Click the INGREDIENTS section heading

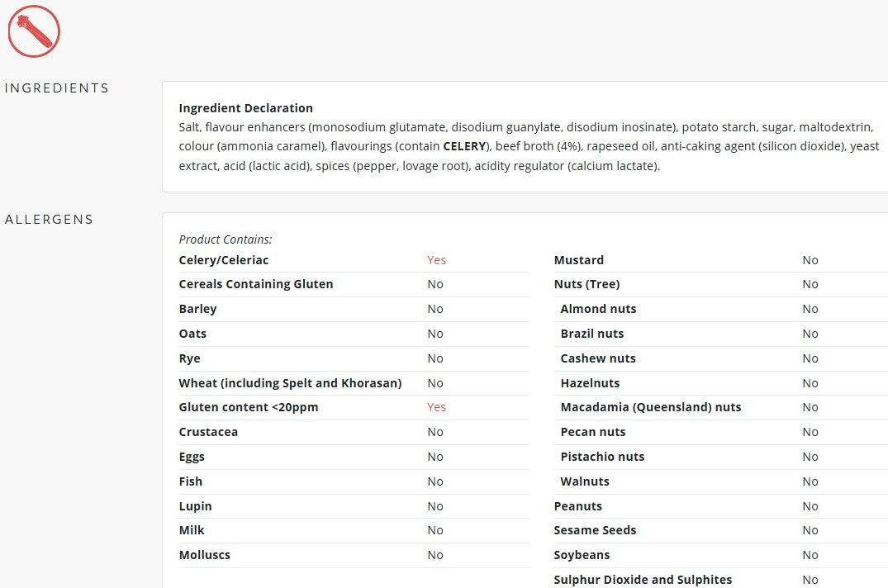tap(57, 88)
